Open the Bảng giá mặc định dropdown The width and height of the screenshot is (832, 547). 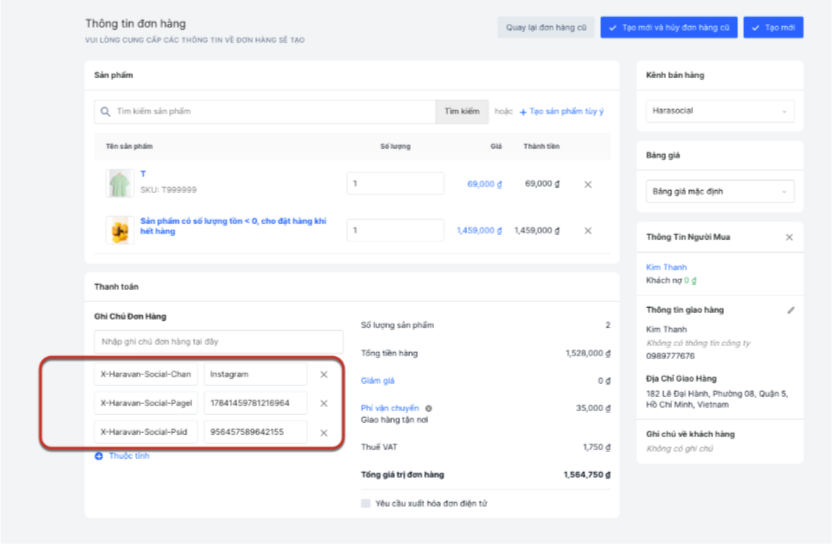pyautogui.click(x=720, y=191)
